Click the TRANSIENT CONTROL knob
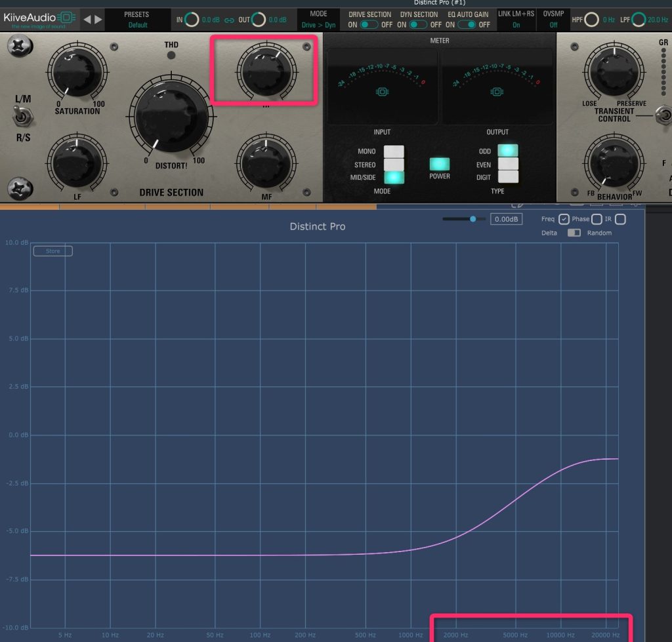Viewport: 672px width, 642px height. (x=614, y=71)
